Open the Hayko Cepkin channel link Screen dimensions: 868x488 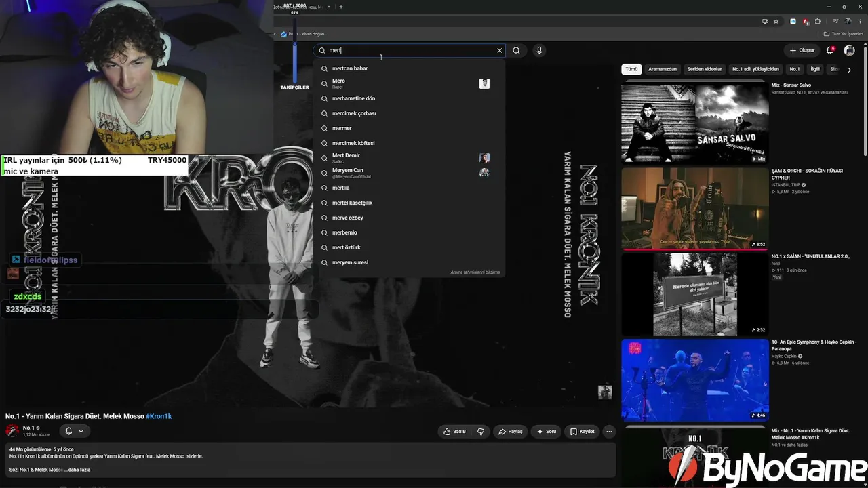pos(784,357)
